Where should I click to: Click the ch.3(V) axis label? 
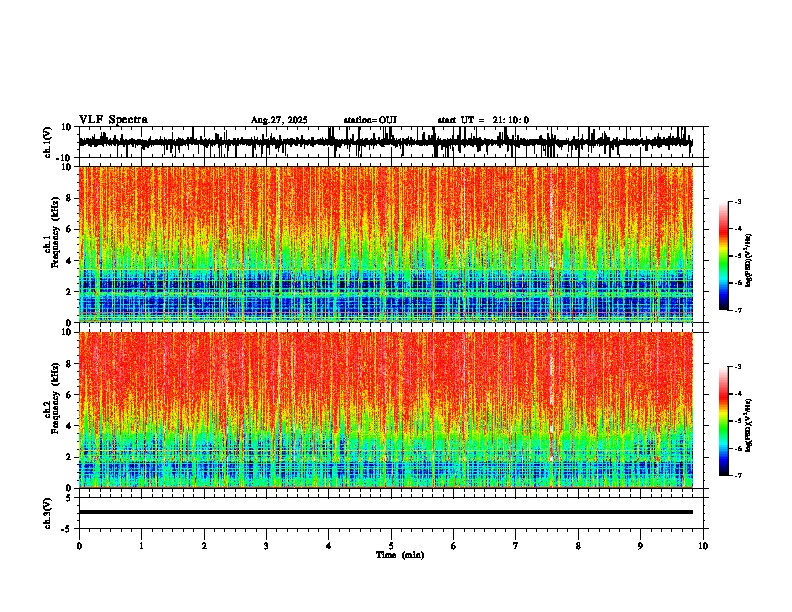48,513
